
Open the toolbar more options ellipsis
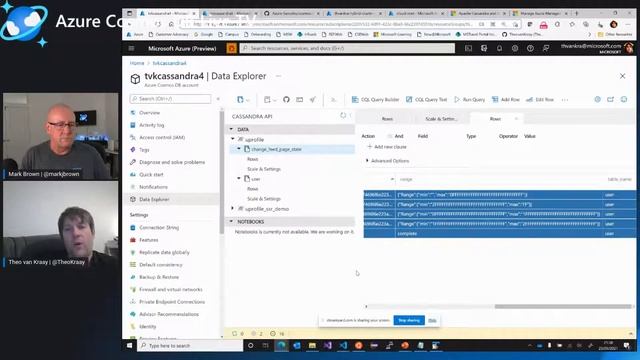[x=565, y=100]
